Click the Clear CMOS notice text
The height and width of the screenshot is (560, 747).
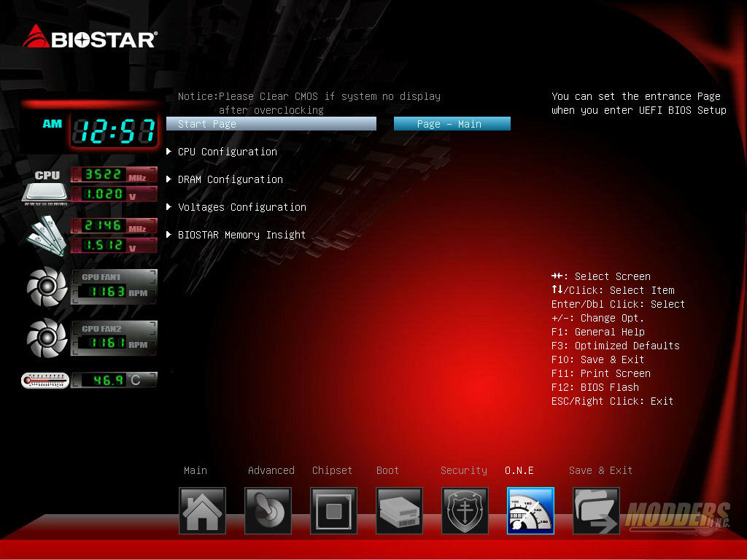[309, 103]
